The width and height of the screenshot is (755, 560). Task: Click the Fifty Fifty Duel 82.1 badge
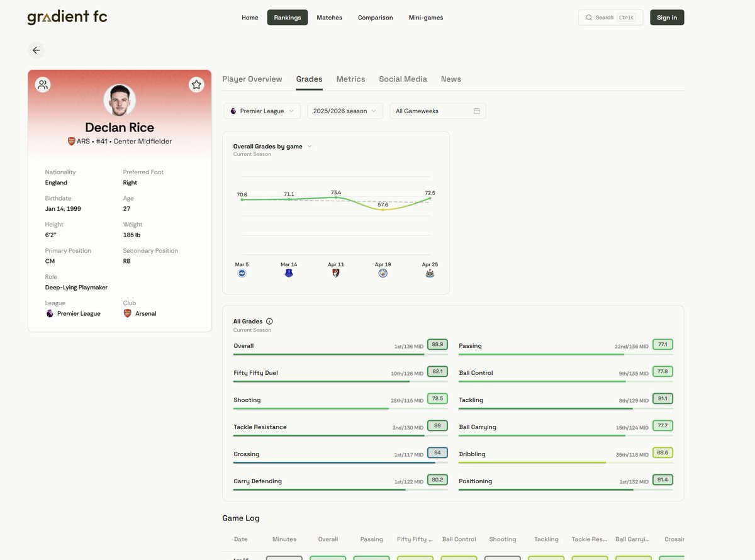click(x=437, y=371)
